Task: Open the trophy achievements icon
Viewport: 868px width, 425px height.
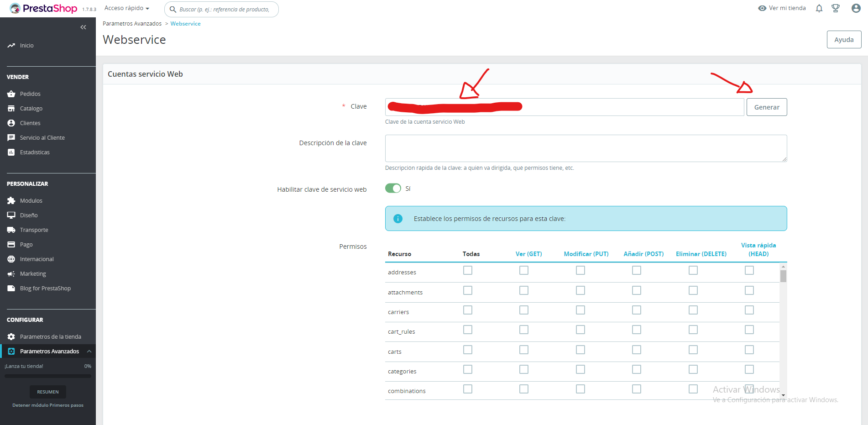Action: pyautogui.click(x=836, y=8)
